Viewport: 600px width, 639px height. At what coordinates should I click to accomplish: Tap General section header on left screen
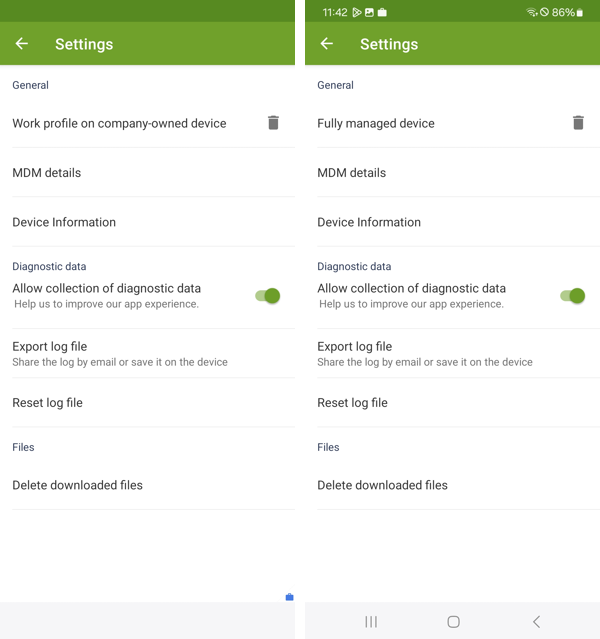coord(31,85)
